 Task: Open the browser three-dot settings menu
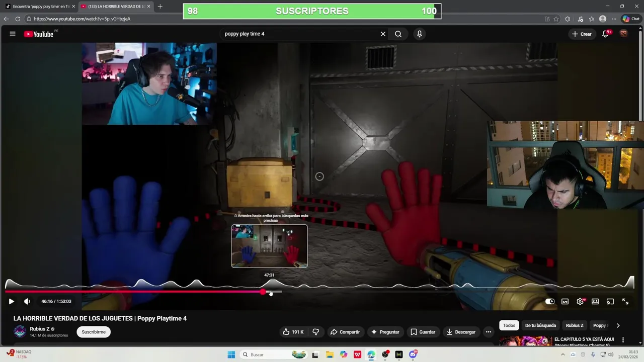[614, 19]
